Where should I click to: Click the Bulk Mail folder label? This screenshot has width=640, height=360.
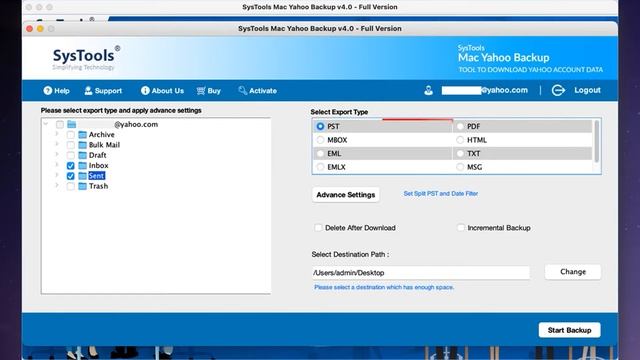tap(104, 145)
